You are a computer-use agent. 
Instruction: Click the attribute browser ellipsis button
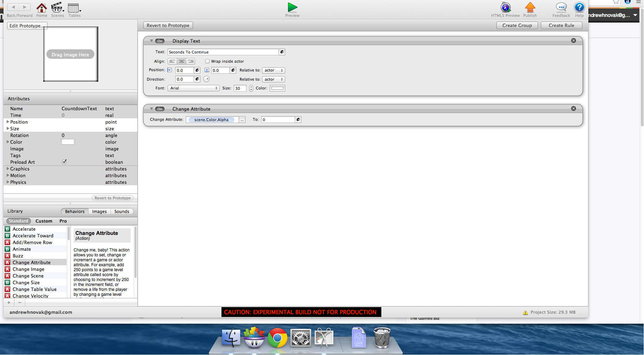[x=242, y=120]
